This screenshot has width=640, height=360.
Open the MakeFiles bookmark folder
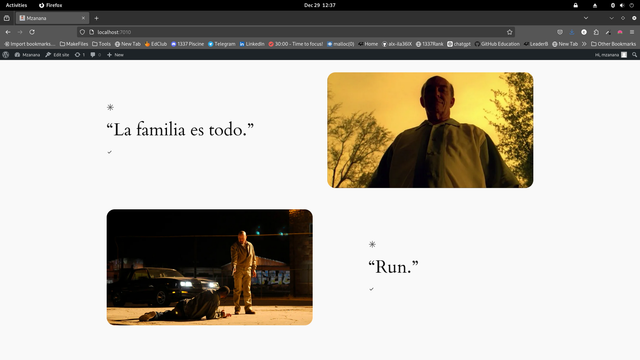[x=74, y=44]
